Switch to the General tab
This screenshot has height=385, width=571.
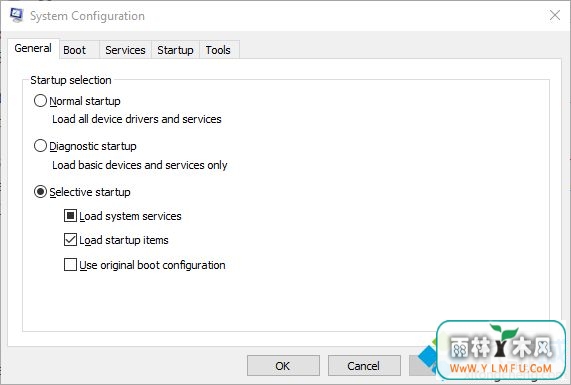pos(33,48)
